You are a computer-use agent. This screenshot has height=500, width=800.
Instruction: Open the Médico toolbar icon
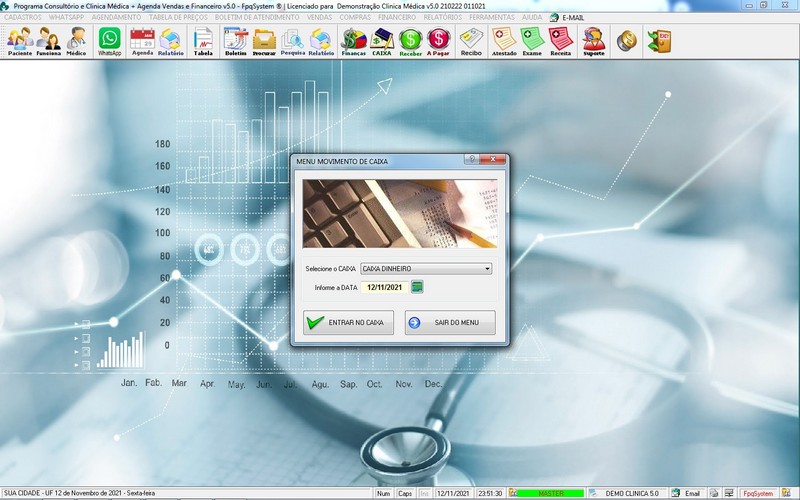76,41
